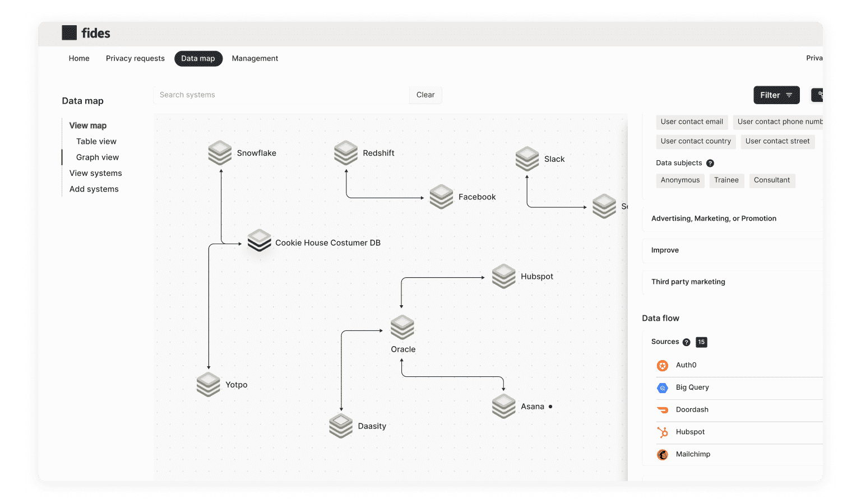The image size is (861, 504).
Task: Click the fides logo icon
Action: [x=69, y=32]
